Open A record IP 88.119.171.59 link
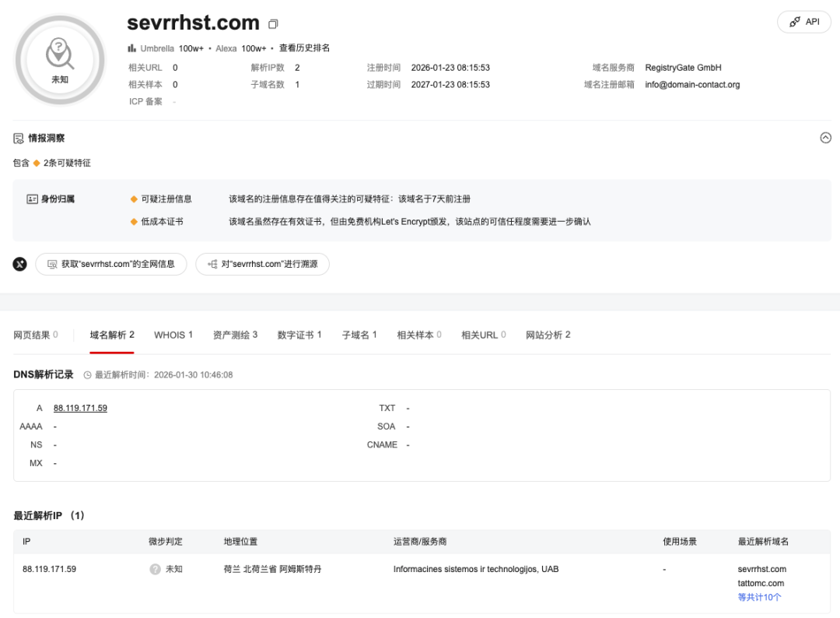Screen dimensions: 840x618 (80, 408)
